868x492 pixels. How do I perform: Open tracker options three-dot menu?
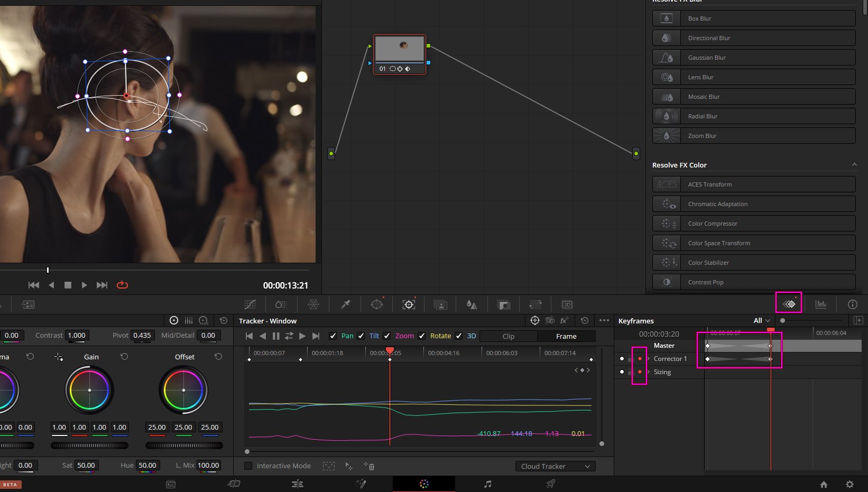(x=604, y=320)
